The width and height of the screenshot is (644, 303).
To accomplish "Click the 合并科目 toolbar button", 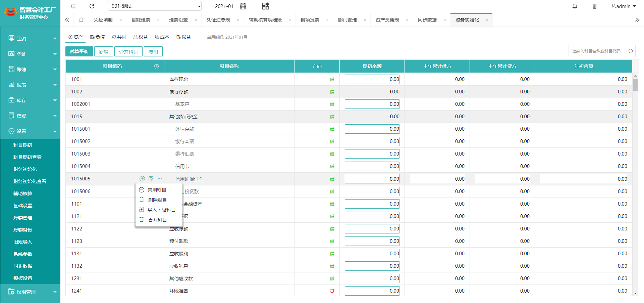I will tap(128, 51).
